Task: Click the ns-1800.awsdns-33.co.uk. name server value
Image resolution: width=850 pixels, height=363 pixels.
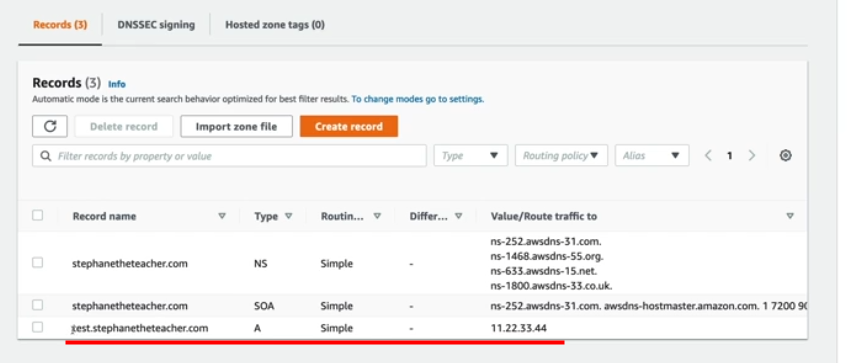Action: coord(551,286)
